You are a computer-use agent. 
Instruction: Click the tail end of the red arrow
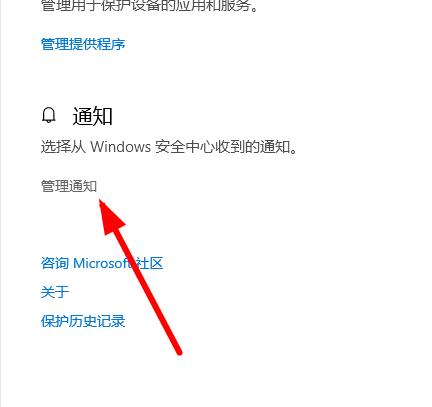pyautogui.click(x=179, y=352)
